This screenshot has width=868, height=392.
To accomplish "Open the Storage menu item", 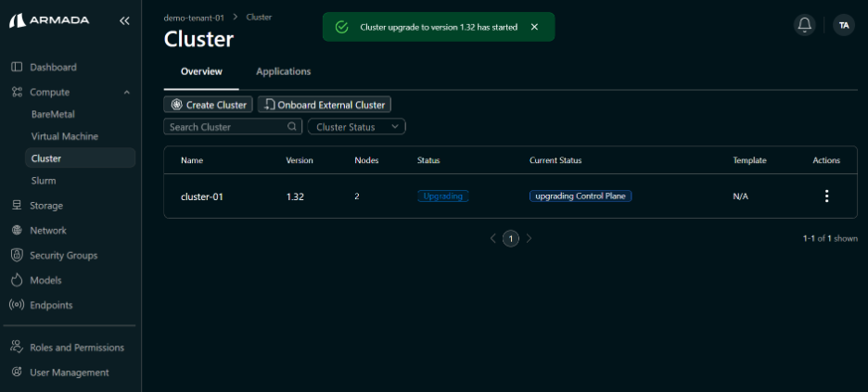I will click(x=46, y=205).
